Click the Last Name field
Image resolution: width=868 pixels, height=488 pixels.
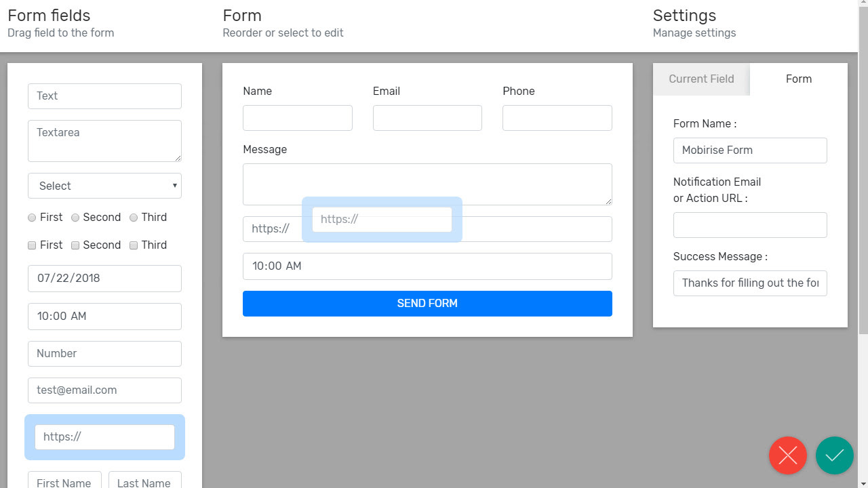coord(145,480)
